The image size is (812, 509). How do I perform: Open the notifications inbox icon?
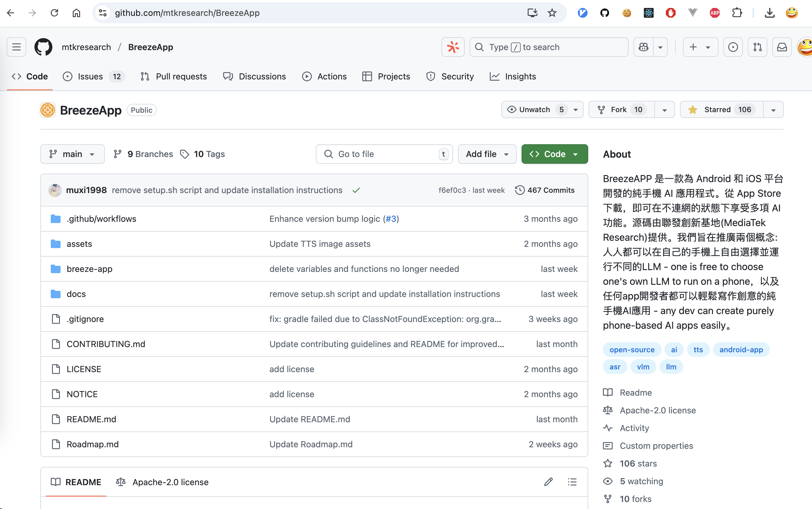782,47
